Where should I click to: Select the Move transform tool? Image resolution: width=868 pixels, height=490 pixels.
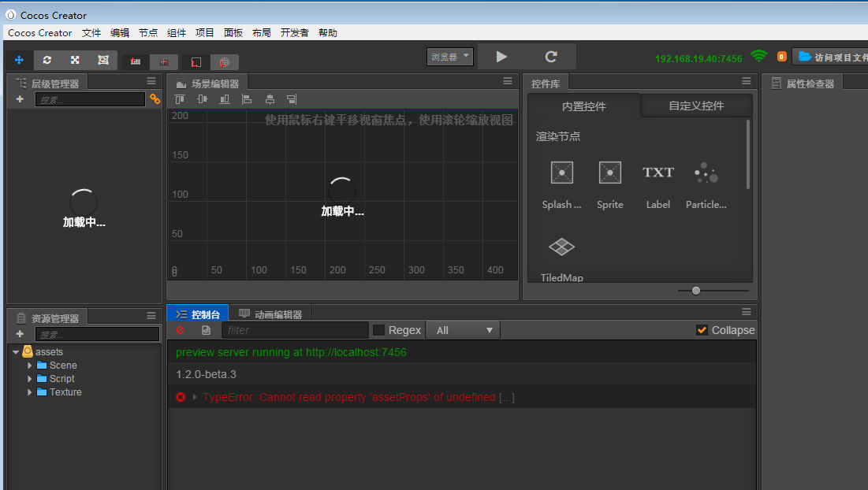click(20, 61)
